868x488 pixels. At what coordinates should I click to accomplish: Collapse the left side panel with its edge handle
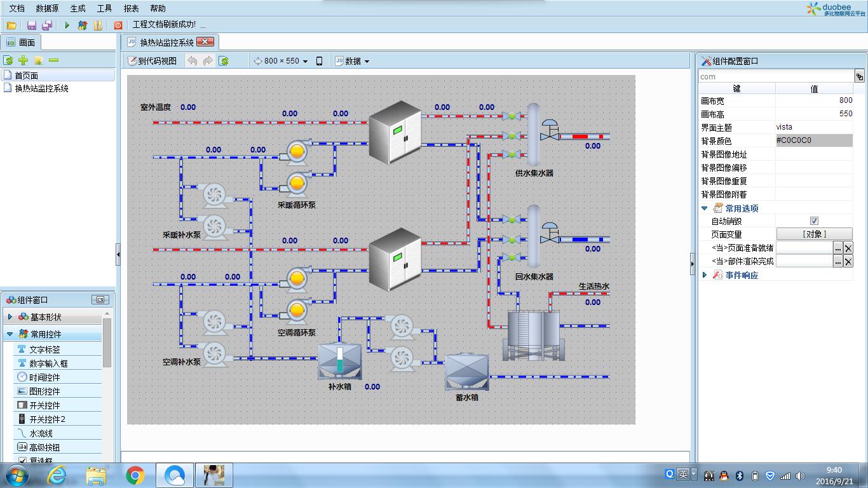pyautogui.click(x=118, y=254)
